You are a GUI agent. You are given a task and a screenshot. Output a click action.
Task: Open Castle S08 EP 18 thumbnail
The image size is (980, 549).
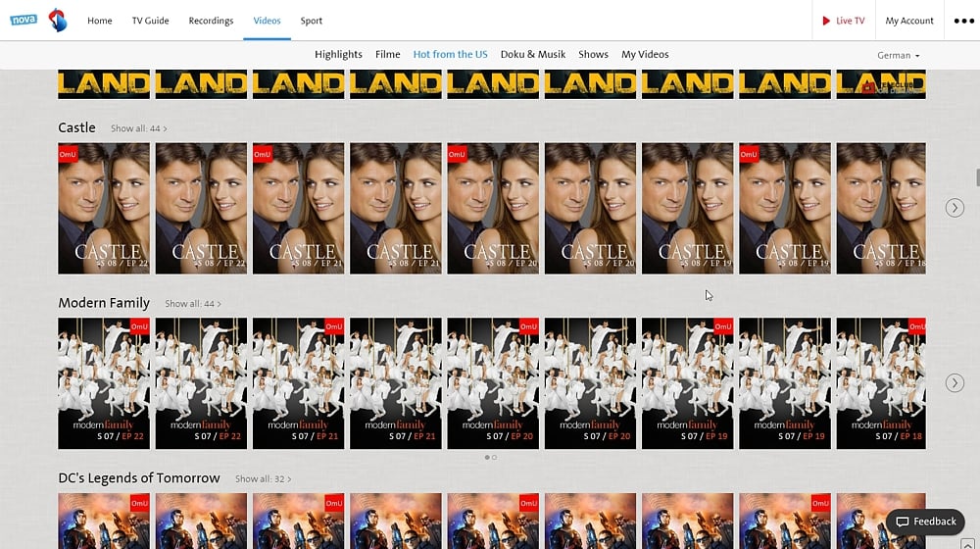[x=881, y=208]
